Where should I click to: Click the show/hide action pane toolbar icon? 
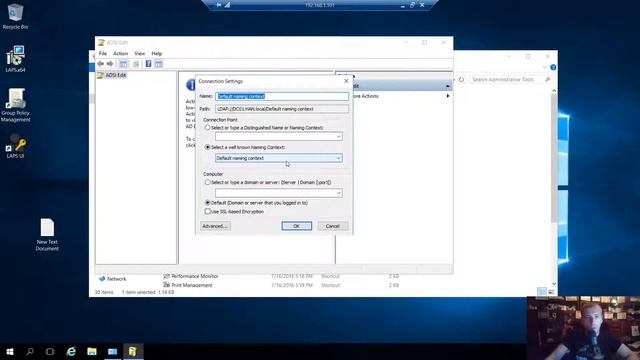tap(158, 64)
